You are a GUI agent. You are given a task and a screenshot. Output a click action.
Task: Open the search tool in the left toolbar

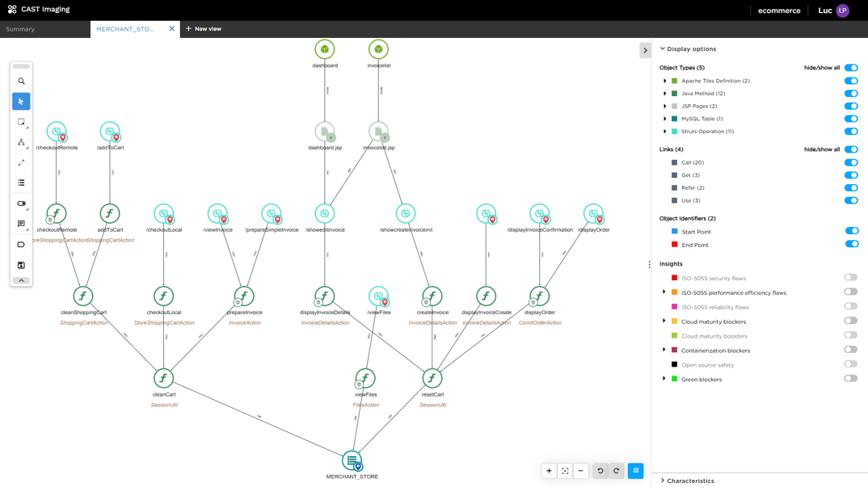coord(21,81)
